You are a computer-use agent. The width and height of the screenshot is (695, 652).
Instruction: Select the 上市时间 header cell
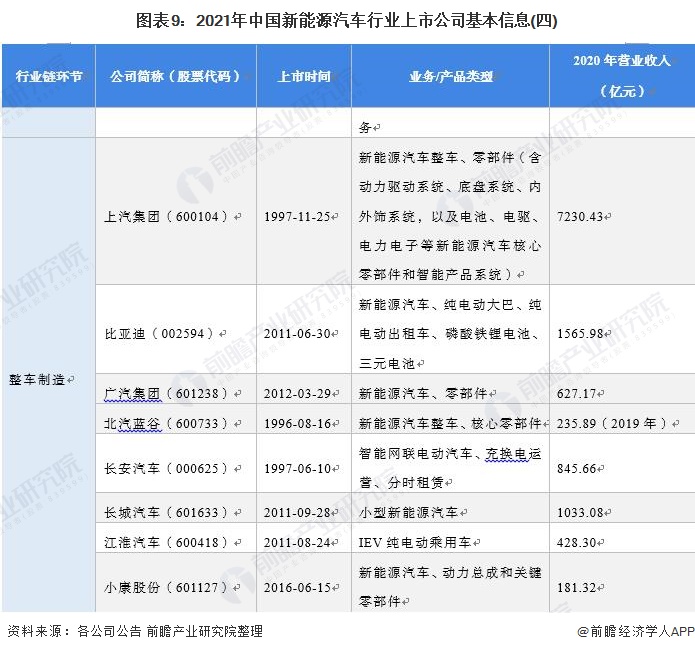click(x=304, y=76)
